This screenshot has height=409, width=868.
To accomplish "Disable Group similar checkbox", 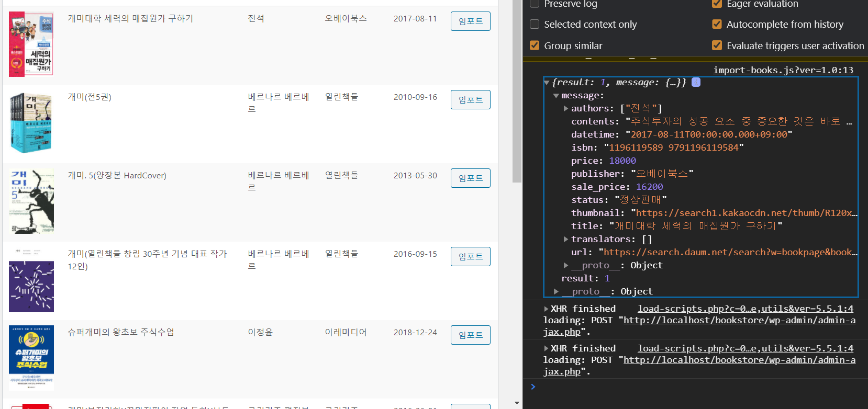I will point(535,46).
